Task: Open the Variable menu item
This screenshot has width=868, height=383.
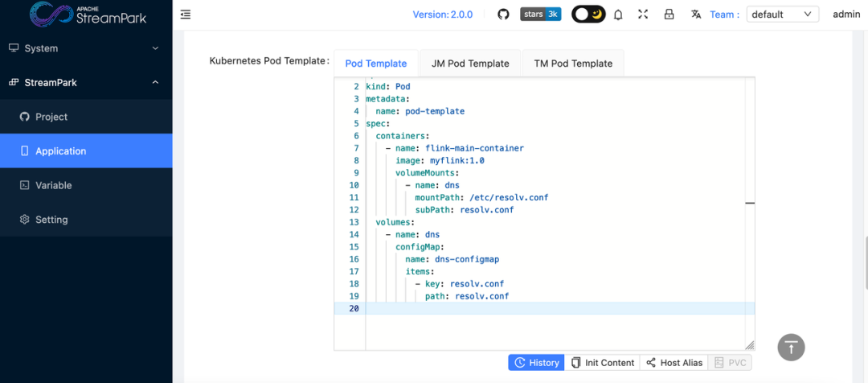Action: coord(54,185)
